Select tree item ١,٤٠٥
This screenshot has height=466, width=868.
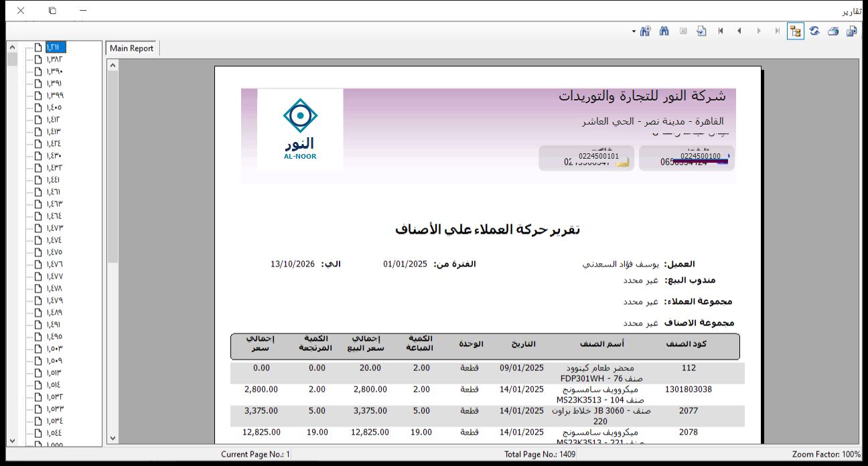pos(54,108)
